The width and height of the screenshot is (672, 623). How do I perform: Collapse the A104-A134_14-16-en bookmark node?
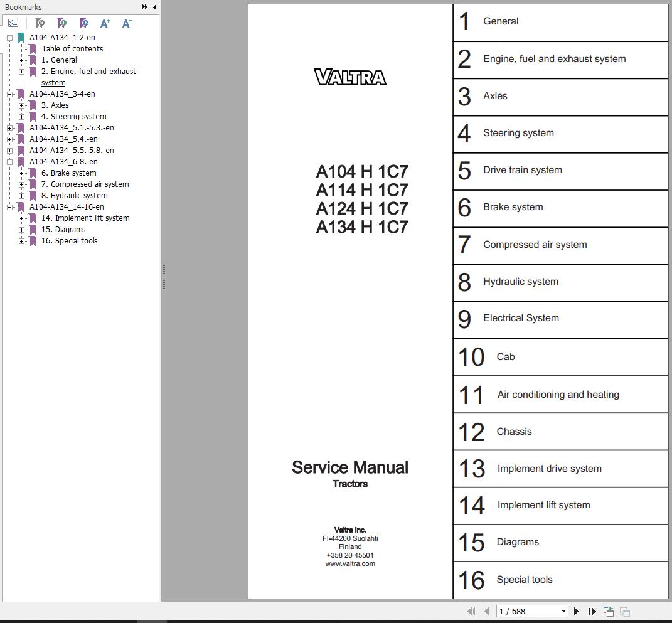pos(9,207)
